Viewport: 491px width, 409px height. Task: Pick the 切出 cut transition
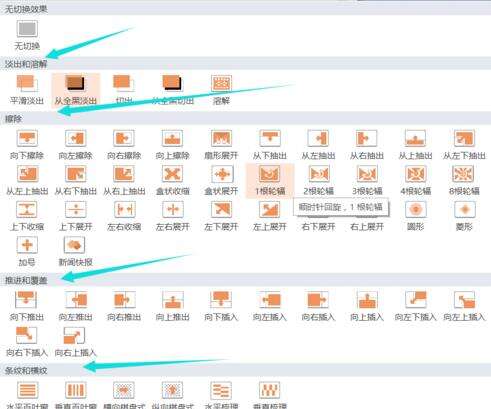click(124, 90)
